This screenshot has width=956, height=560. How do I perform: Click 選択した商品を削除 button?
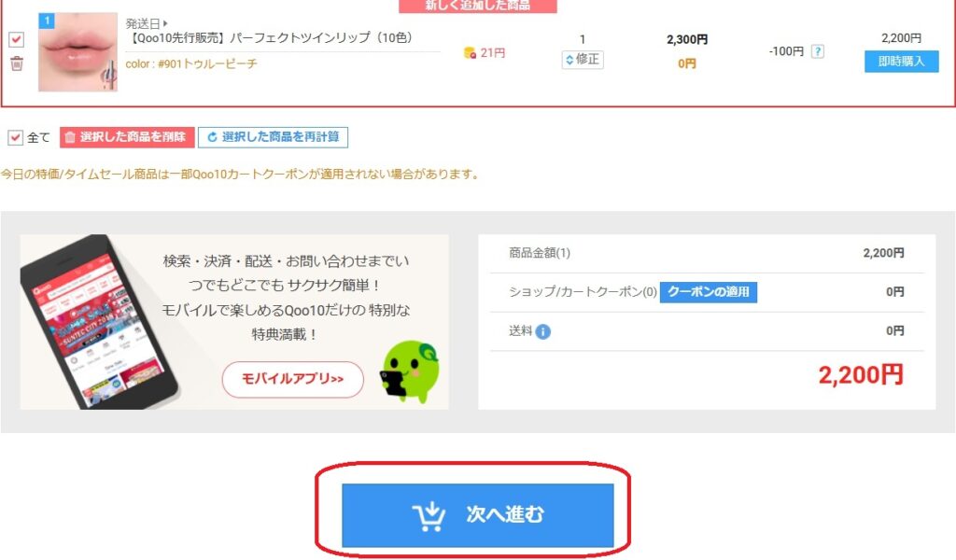[x=127, y=137]
